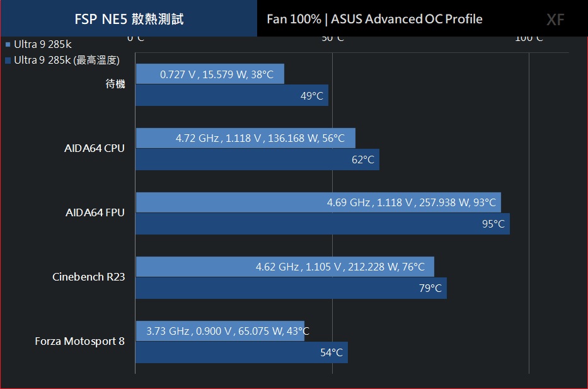Screen dimensions: 588x389
Task: Click the light blue Ultra 9 285k legend swatch
Action: (8, 45)
